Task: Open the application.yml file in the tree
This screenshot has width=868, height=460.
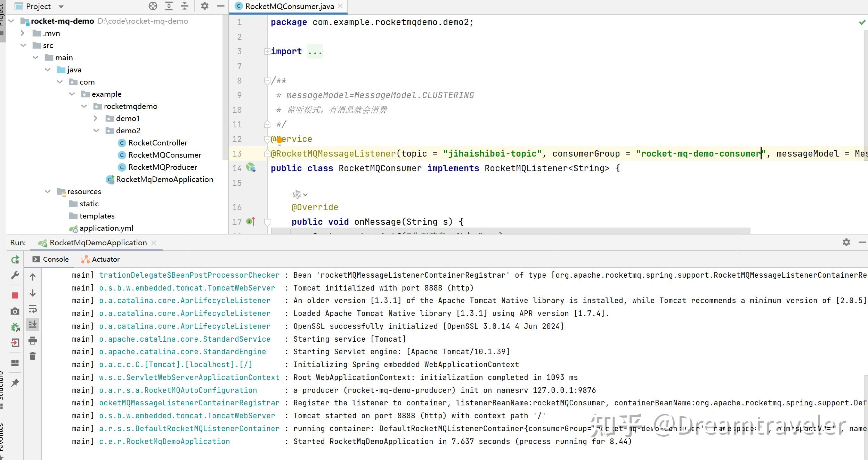Action: click(x=106, y=228)
